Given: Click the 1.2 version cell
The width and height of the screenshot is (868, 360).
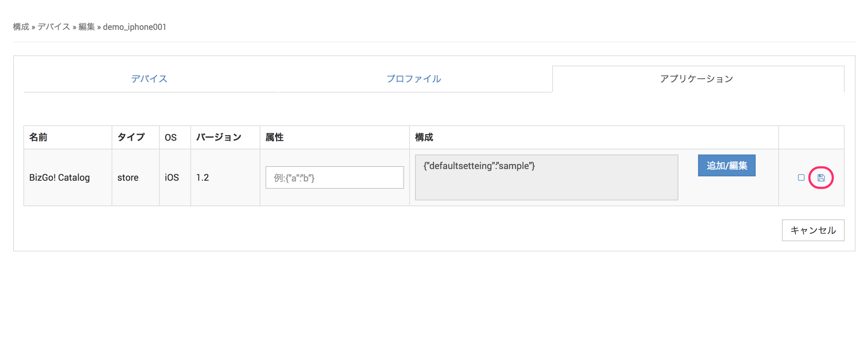Looking at the screenshot, I should [202, 178].
